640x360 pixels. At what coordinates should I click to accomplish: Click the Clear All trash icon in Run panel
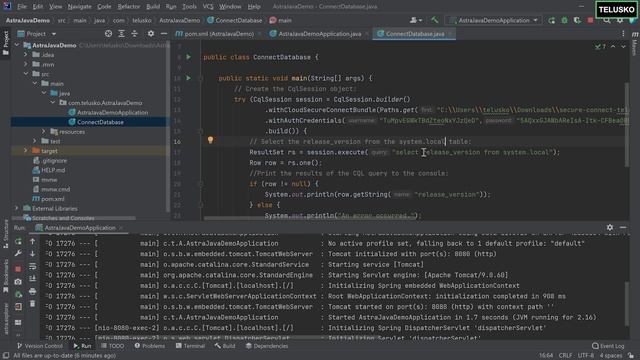[32, 304]
